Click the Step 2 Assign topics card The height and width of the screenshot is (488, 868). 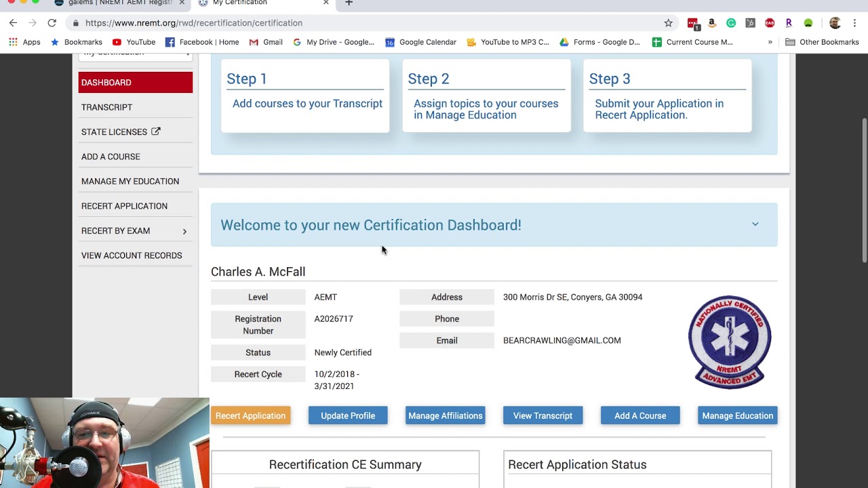[486, 96]
